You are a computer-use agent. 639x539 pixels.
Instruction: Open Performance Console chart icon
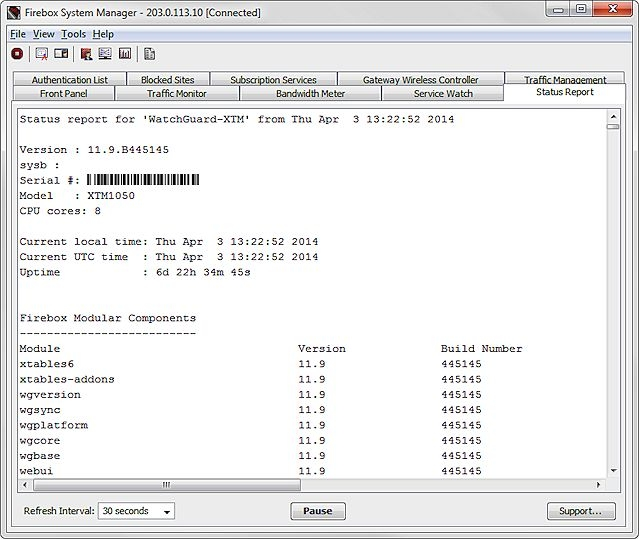pyautogui.click(x=125, y=54)
